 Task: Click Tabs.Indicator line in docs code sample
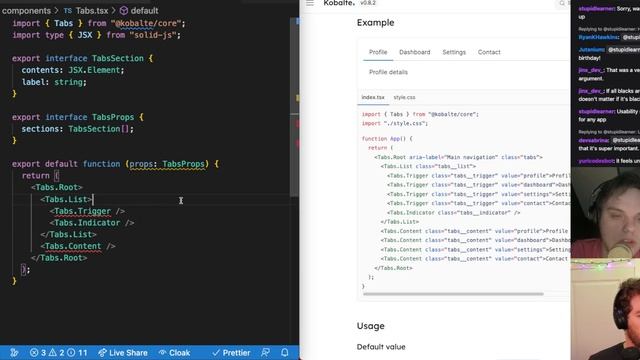click(x=453, y=213)
